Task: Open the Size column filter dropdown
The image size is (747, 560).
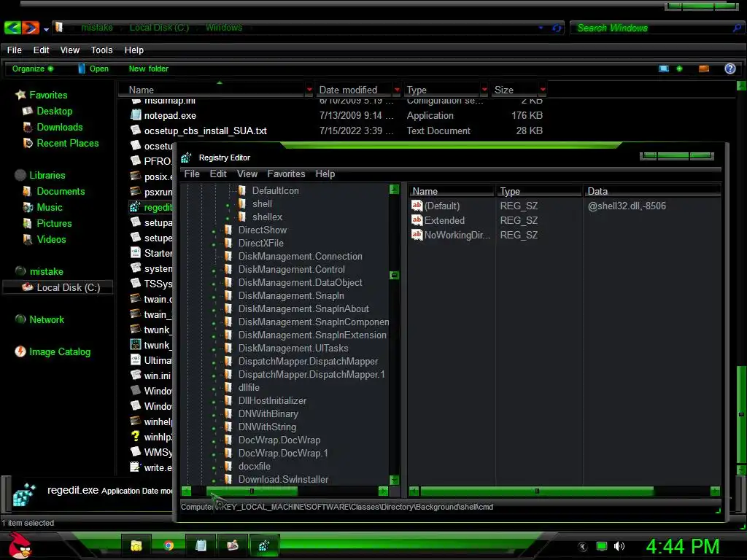Action: click(543, 90)
